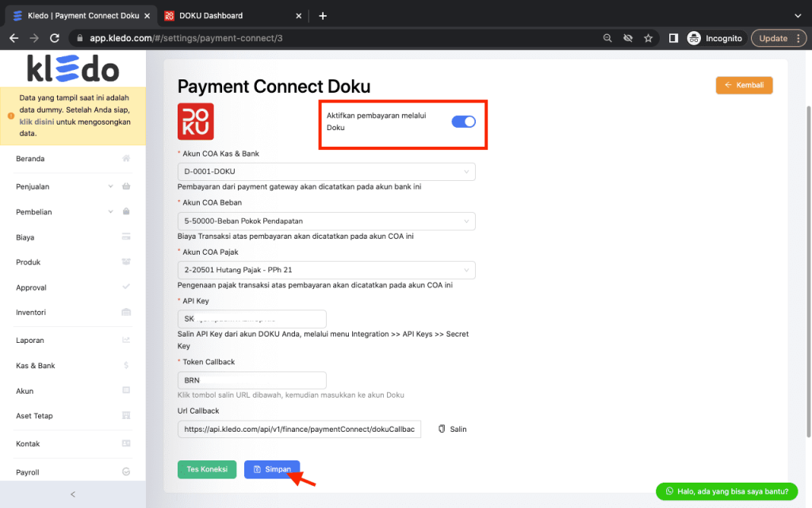Open Inventori in sidebar
The width and height of the screenshot is (812, 508).
pyautogui.click(x=31, y=313)
